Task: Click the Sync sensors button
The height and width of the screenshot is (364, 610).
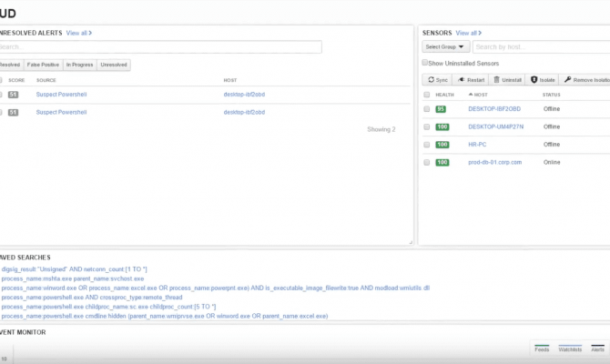Action: tap(437, 80)
